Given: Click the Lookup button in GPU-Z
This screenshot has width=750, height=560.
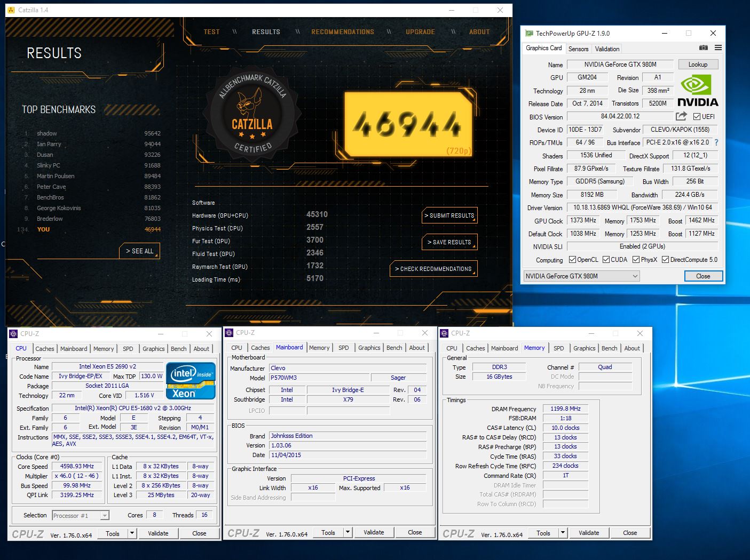Looking at the screenshot, I should (x=698, y=64).
